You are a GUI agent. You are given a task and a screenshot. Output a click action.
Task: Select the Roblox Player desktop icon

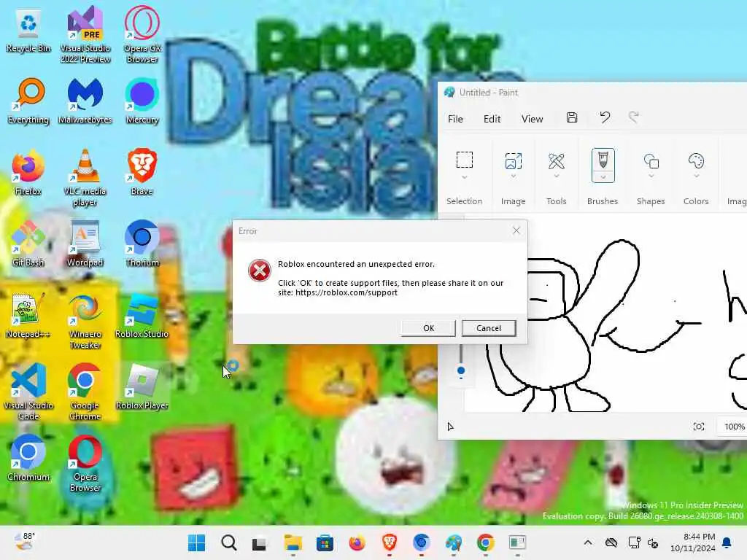tap(142, 387)
